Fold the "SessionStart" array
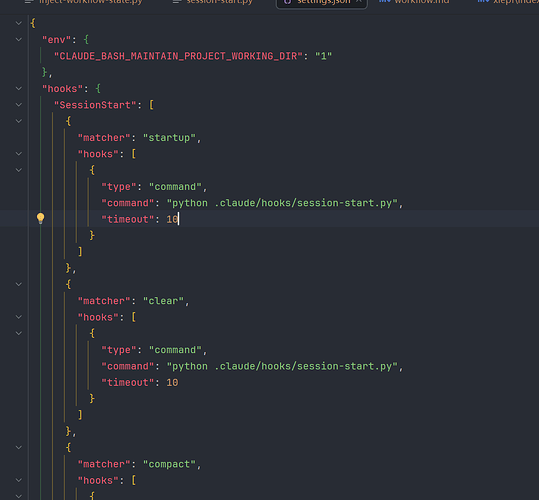The width and height of the screenshot is (539, 500). pos(19,105)
